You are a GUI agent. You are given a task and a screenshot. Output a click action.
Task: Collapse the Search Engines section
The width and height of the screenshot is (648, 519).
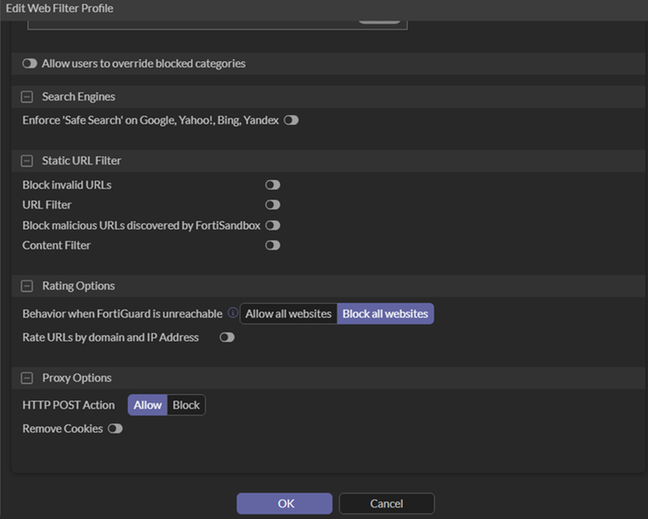click(x=27, y=97)
